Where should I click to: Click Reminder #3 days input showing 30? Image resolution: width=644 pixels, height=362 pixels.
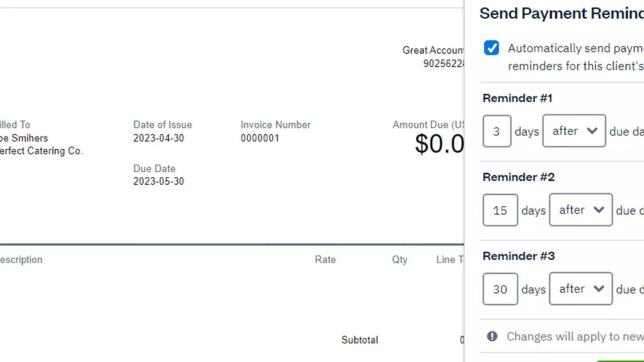point(500,289)
